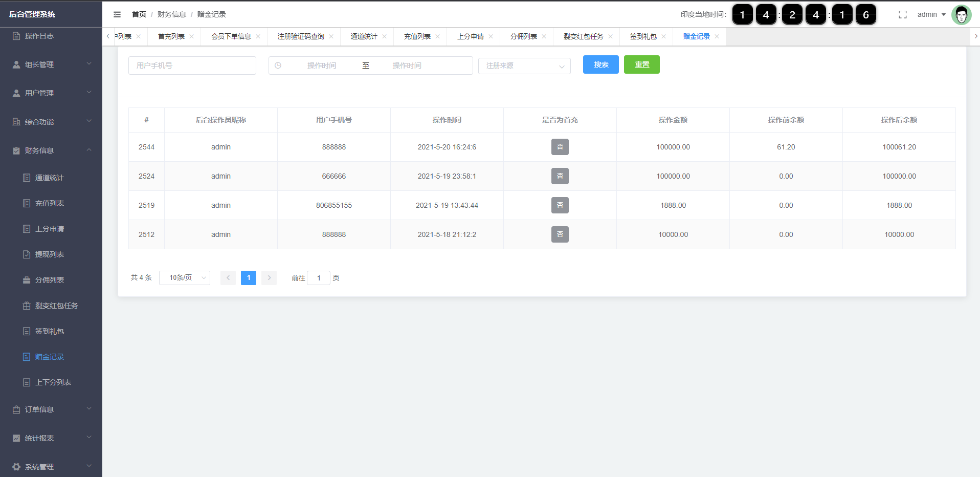980x477 pixels.
Task: Toggle 是否为首充 tag for row 2544
Action: click(560, 147)
